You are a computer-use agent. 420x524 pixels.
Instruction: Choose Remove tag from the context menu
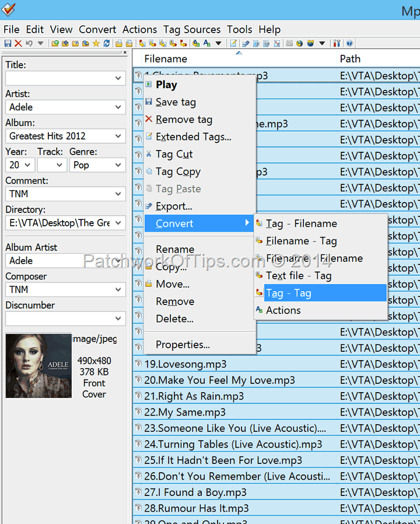pyautogui.click(x=200, y=120)
